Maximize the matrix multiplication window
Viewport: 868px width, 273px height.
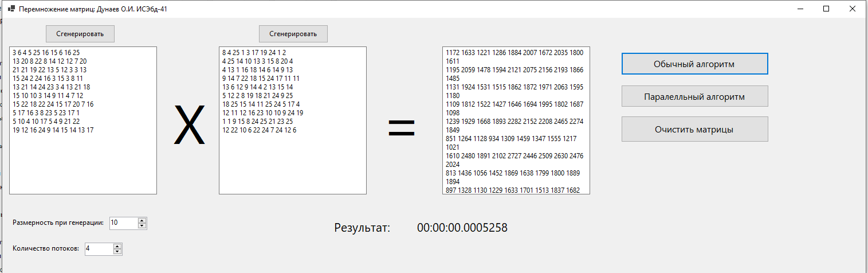pyautogui.click(x=826, y=9)
